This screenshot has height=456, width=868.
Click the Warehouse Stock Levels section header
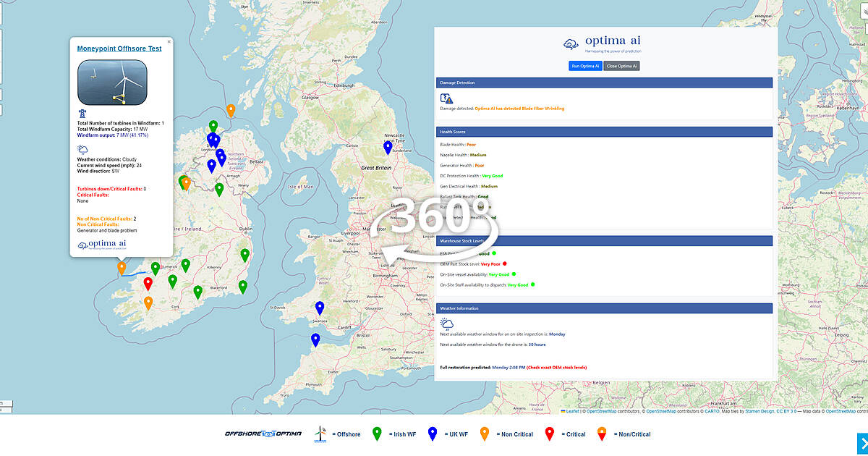coord(605,240)
